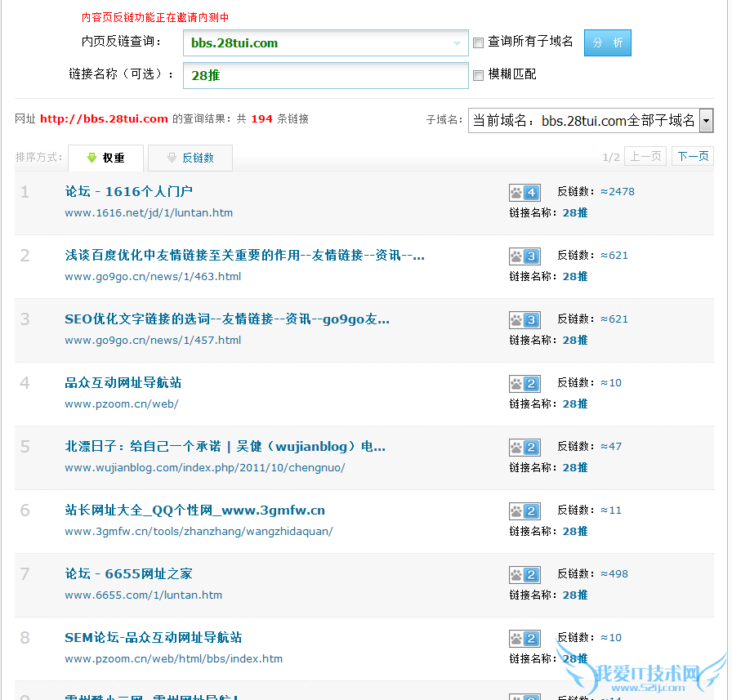Open the domain input dropdown arrow

click(x=457, y=43)
